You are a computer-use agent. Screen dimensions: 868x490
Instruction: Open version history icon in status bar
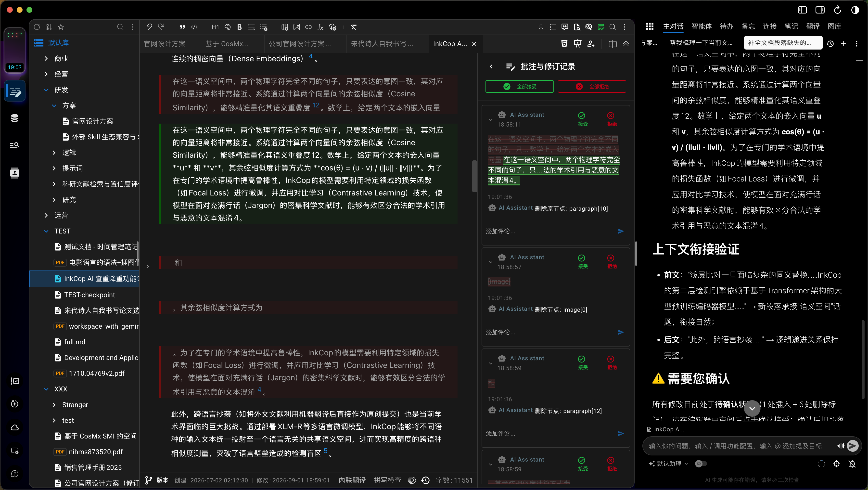[x=426, y=480]
